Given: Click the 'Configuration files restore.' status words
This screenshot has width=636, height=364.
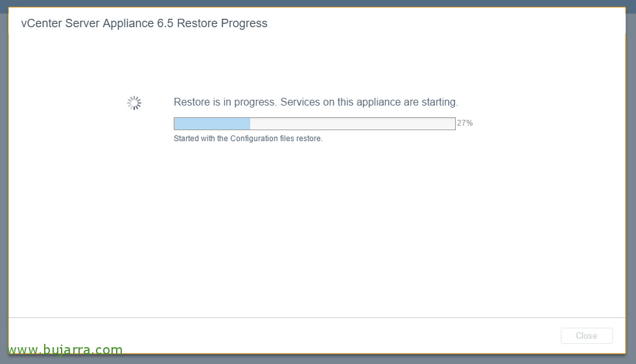Looking at the screenshot, I should pos(277,139).
